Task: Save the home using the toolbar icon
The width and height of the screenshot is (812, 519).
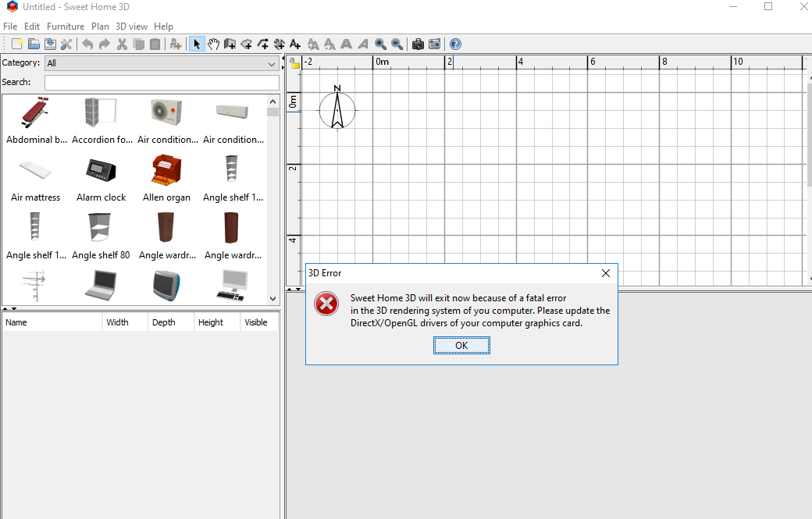Action: click(x=50, y=44)
